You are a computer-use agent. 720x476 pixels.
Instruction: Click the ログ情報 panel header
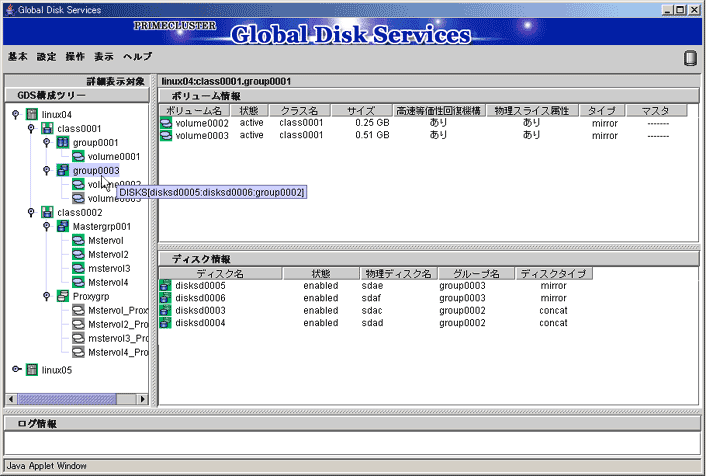(x=352, y=423)
